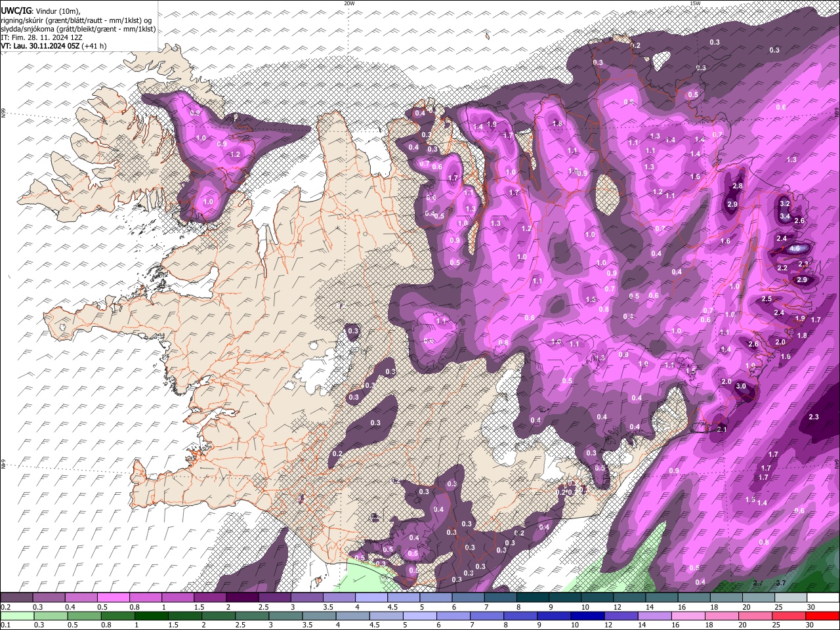Click the 'slydda/snjókoma (grátt/bleikt/grænt - mm/1klst)' legend line
The image size is (840, 630).
click(78, 29)
